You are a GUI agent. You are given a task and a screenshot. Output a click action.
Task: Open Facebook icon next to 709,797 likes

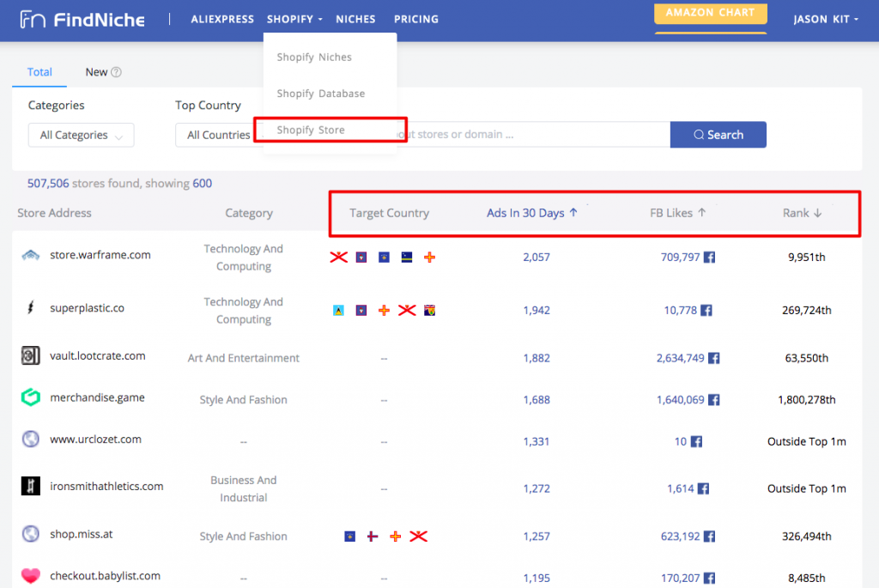tap(710, 258)
